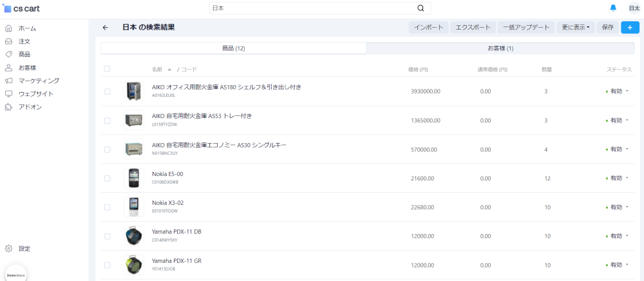The width and height of the screenshot is (644, 281).
Task: Open AIKO AS180 safe product thumbnail
Action: [x=134, y=92]
